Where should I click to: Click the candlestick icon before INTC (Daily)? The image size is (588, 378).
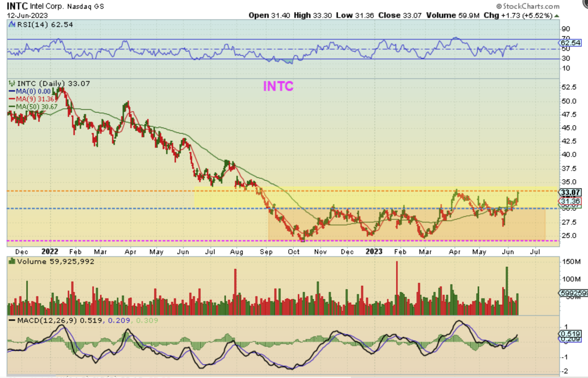click(12, 84)
